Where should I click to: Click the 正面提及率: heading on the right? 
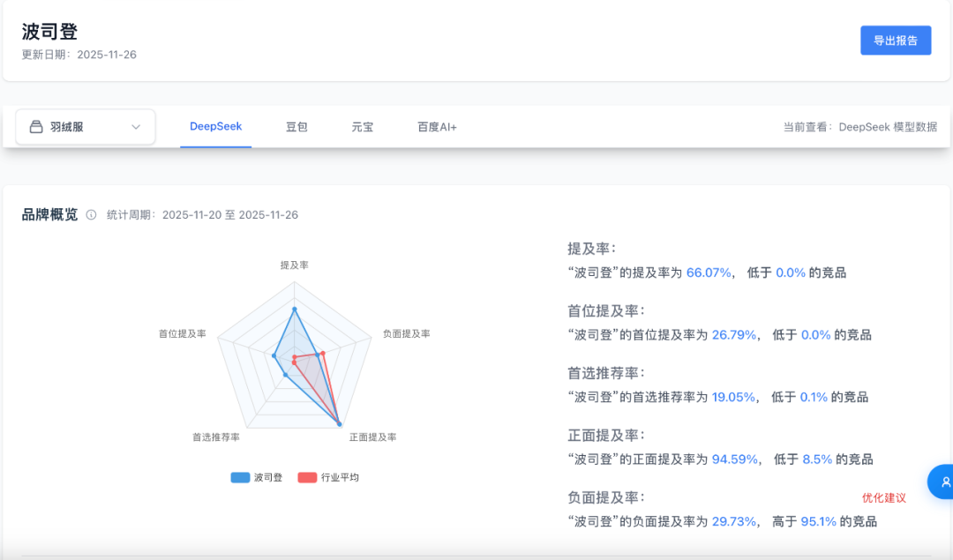pos(606,436)
